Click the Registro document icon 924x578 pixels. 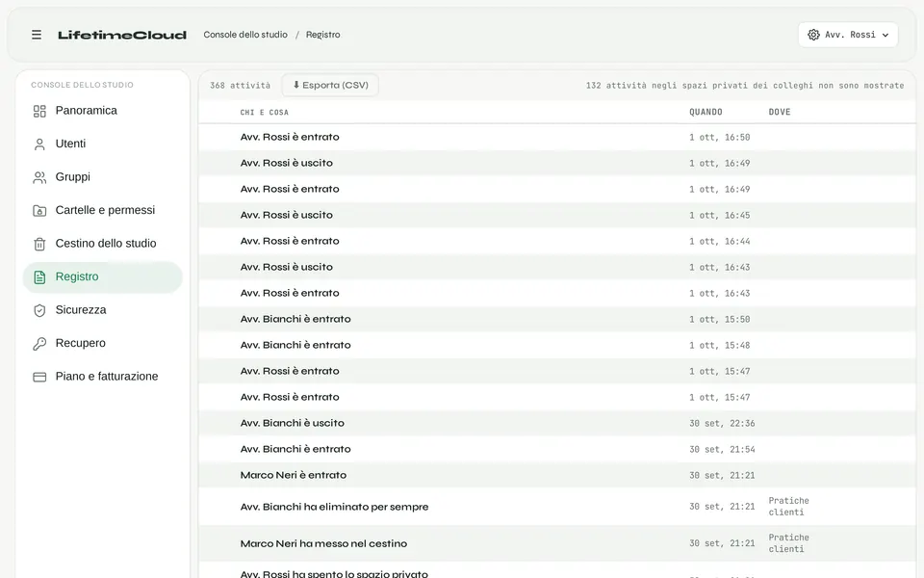pyautogui.click(x=39, y=277)
